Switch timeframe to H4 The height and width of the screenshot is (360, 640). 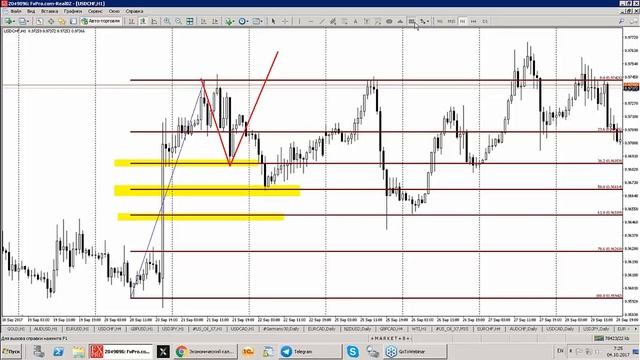(x=473, y=21)
